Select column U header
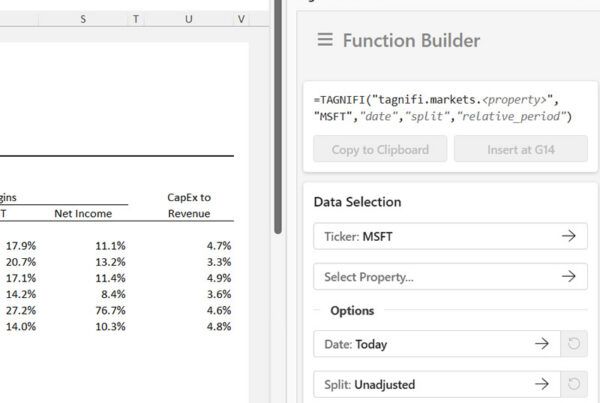The image size is (600, 403). click(x=189, y=19)
